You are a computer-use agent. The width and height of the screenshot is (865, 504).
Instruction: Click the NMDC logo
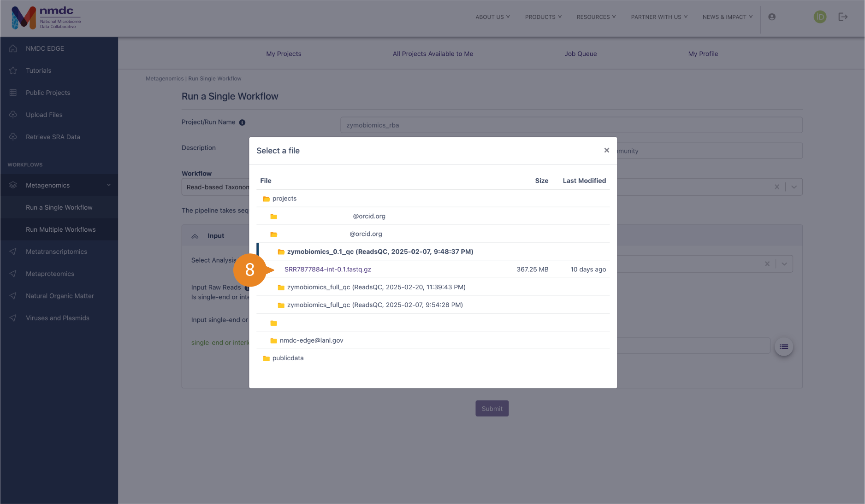[x=46, y=18]
